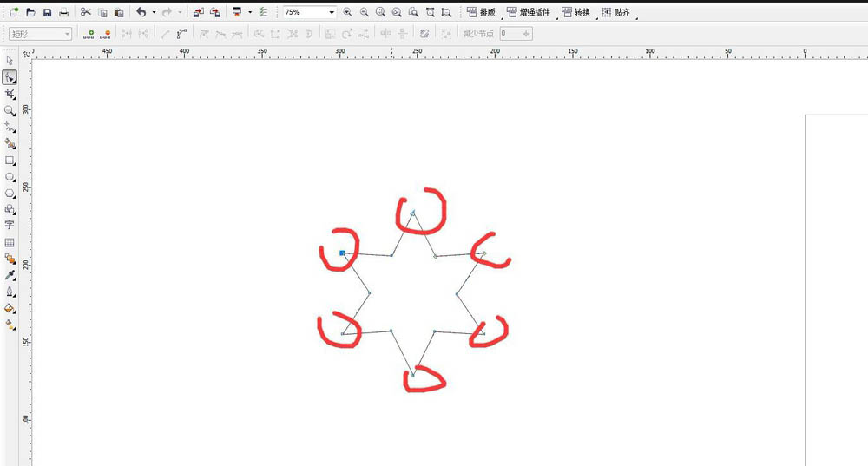The image size is (868, 466).
Task: Select the Fill bucket tool
Action: (10, 308)
